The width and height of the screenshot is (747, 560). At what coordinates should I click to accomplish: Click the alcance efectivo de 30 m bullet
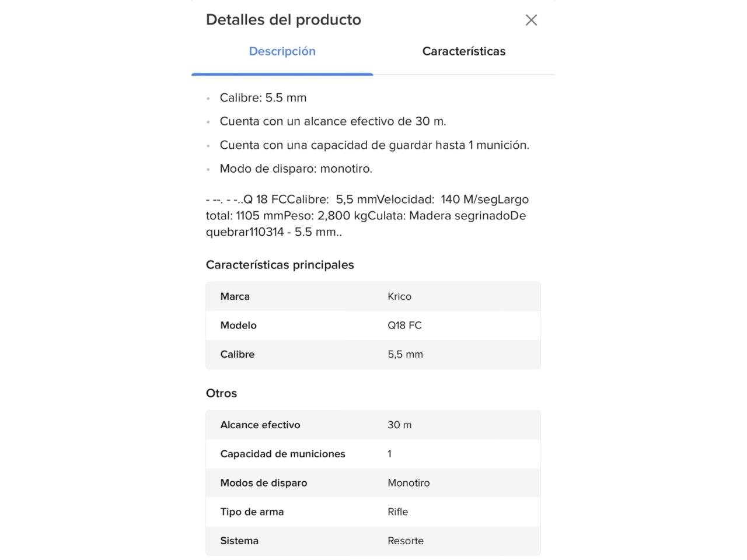333,121
